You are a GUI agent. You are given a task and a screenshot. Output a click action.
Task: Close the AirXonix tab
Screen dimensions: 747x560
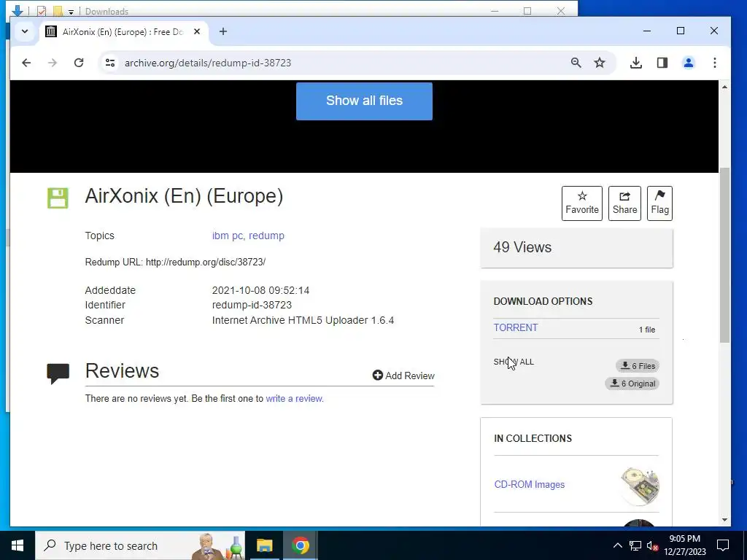point(197,31)
